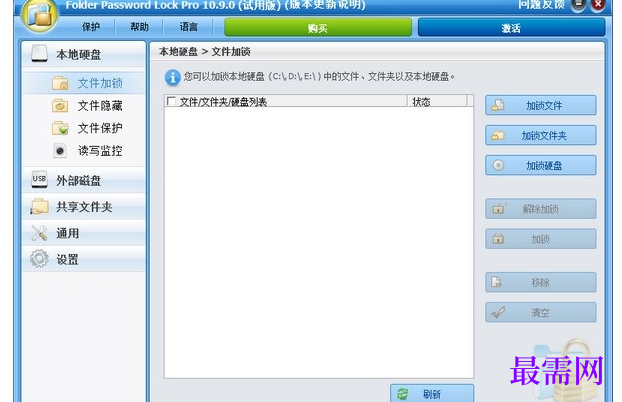The width and height of the screenshot is (622, 402).
Task: Click the blue info icon
Action: [173, 77]
